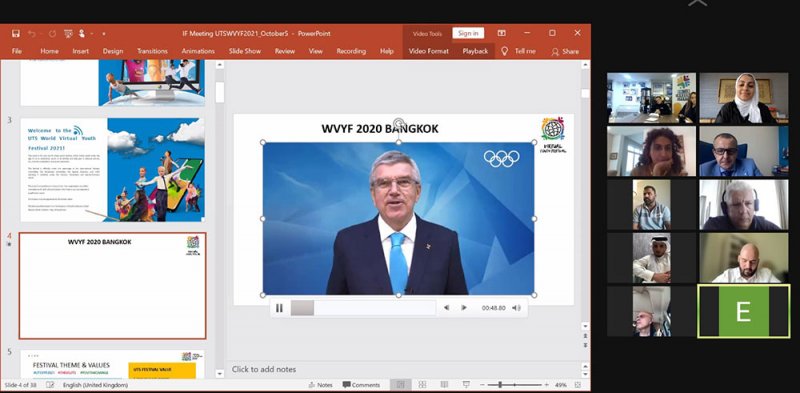Switch to the Home ribbon tab
Screen dimensions: 800x393
click(x=49, y=51)
